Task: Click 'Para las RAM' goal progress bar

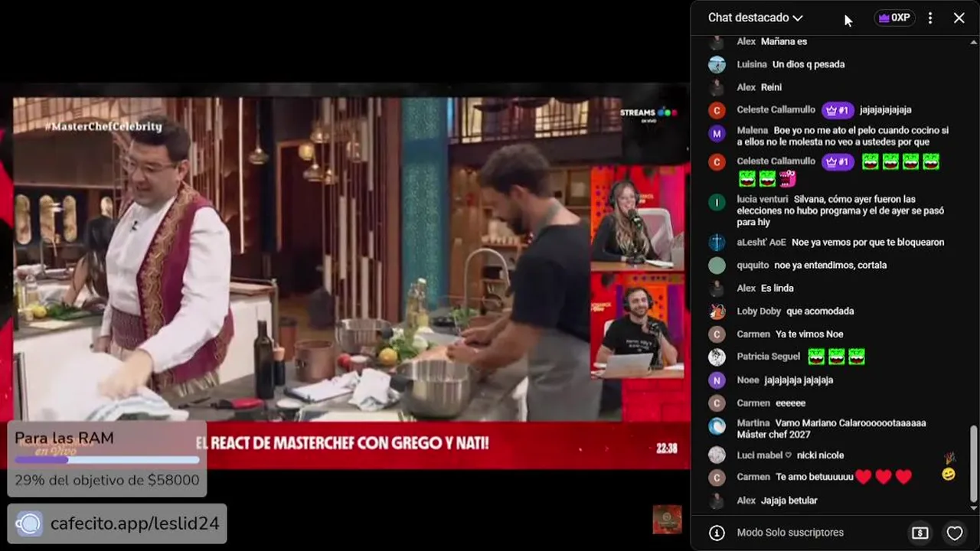Action: [x=107, y=460]
